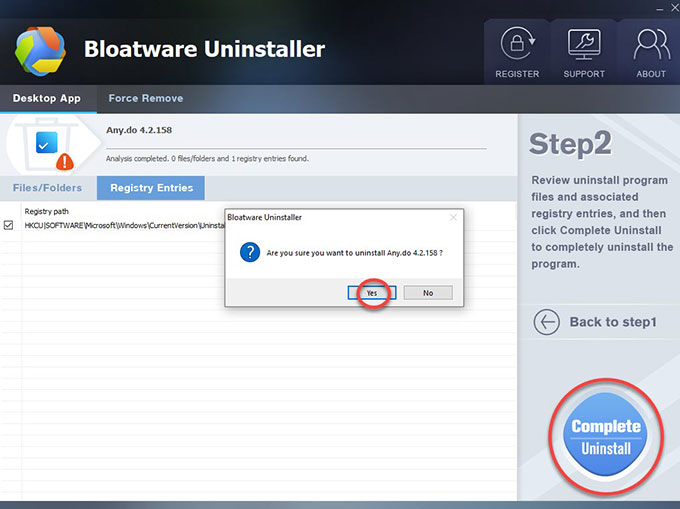
Task: Switch to the Desktop App tab
Action: (x=47, y=98)
